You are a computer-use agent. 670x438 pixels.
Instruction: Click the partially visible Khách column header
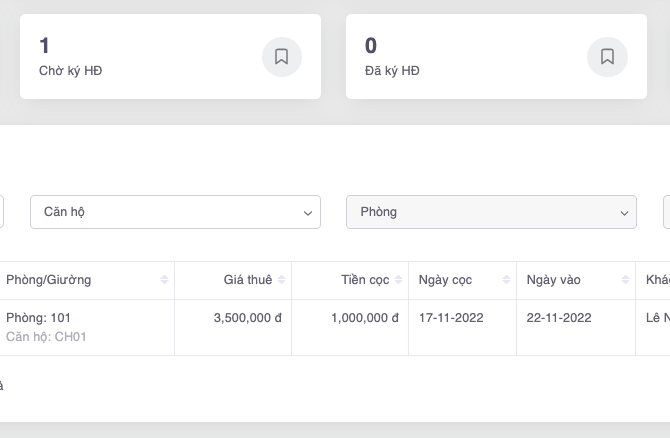(657, 280)
